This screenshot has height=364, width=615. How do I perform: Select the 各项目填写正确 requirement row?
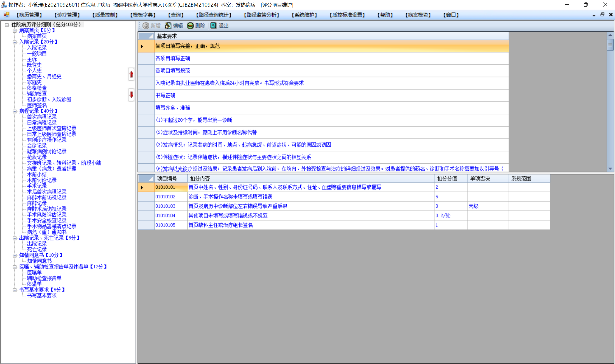click(x=173, y=58)
